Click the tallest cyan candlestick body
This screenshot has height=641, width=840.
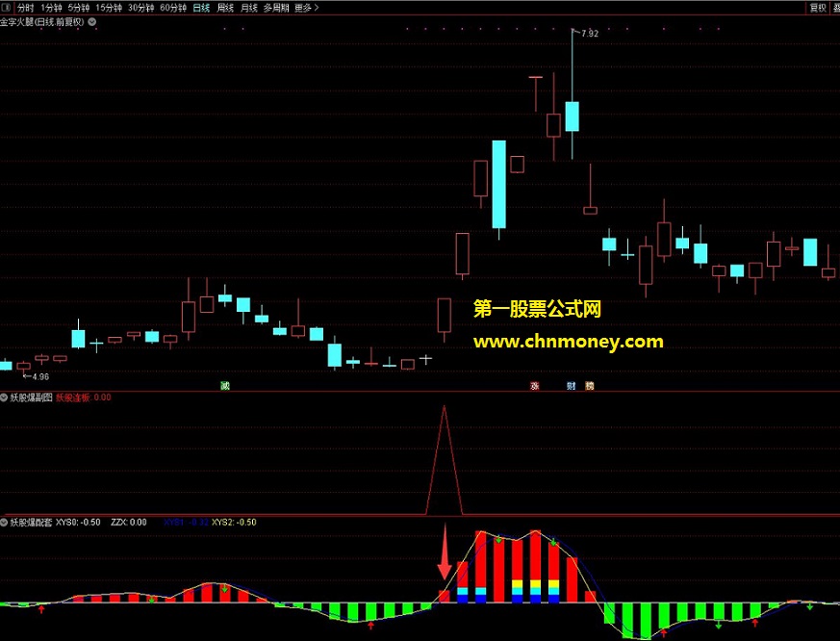[498, 185]
